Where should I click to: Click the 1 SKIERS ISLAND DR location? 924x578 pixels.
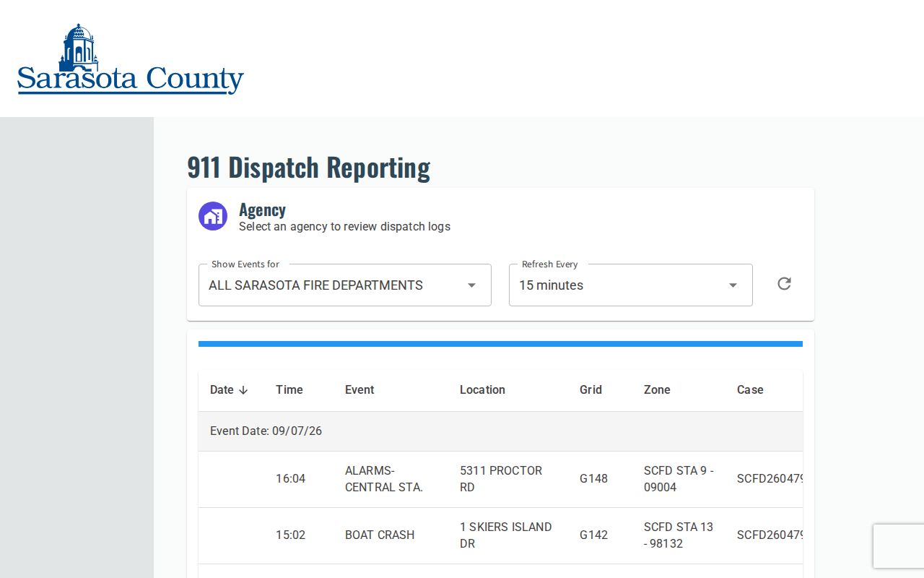point(506,535)
